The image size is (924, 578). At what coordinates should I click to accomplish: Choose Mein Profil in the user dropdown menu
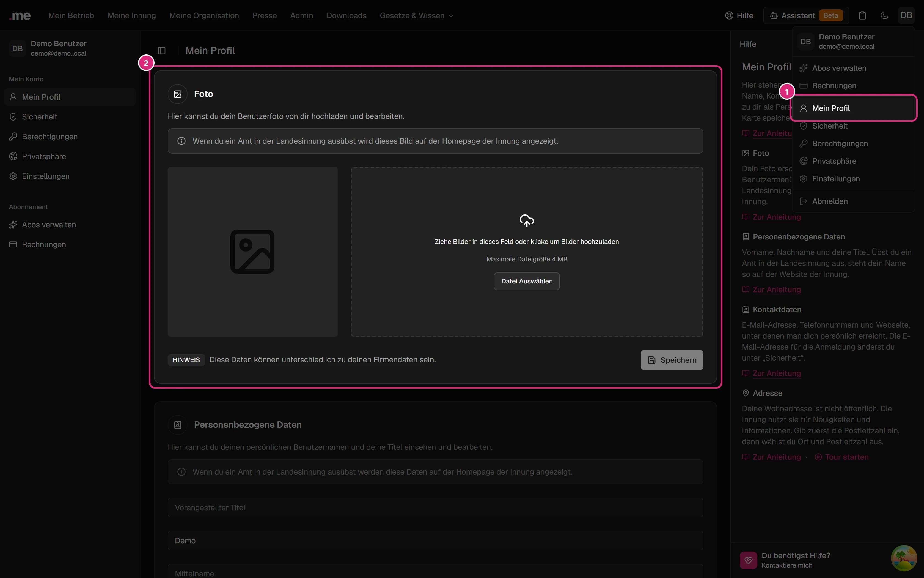[x=853, y=108]
